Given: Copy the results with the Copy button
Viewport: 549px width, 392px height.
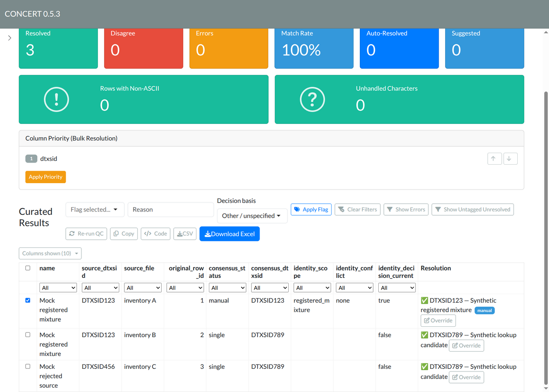Looking at the screenshot, I should coord(124,234).
